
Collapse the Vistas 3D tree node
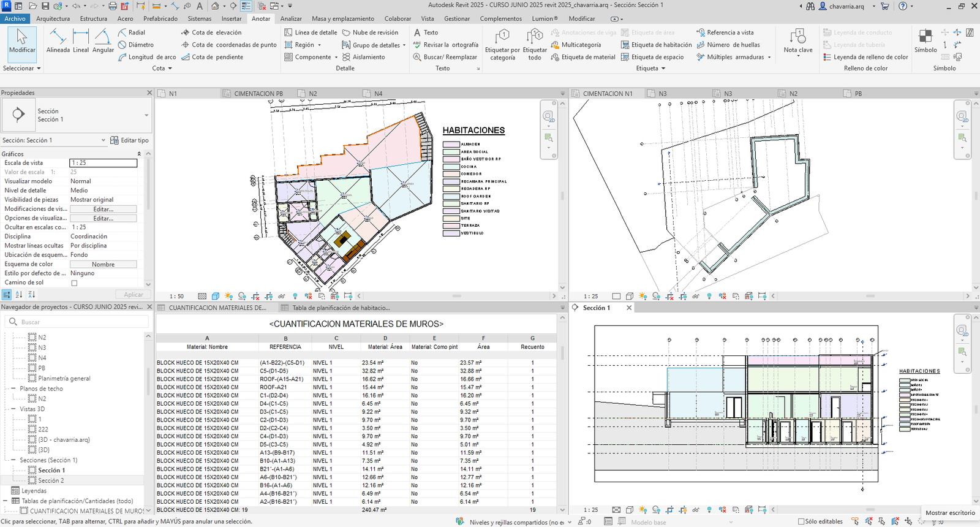pyautogui.click(x=13, y=409)
